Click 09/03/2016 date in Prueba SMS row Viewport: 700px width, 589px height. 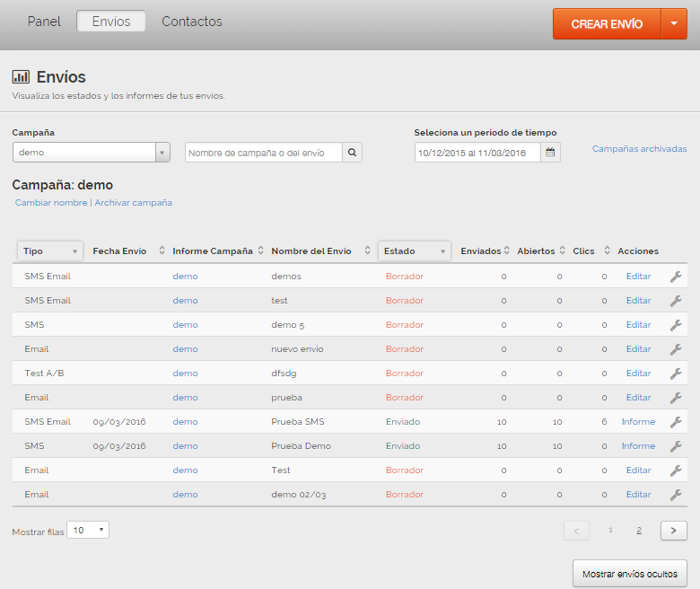click(119, 422)
